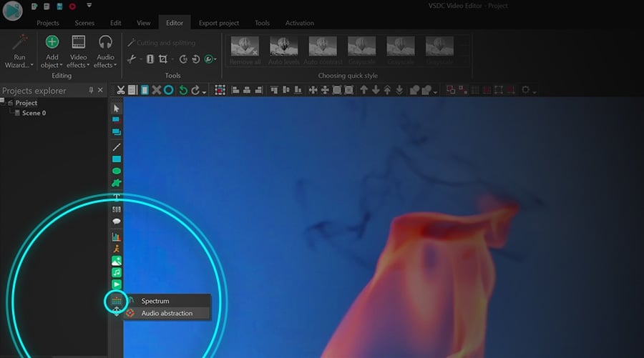
Task: Open the Tools tab
Action: click(262, 23)
